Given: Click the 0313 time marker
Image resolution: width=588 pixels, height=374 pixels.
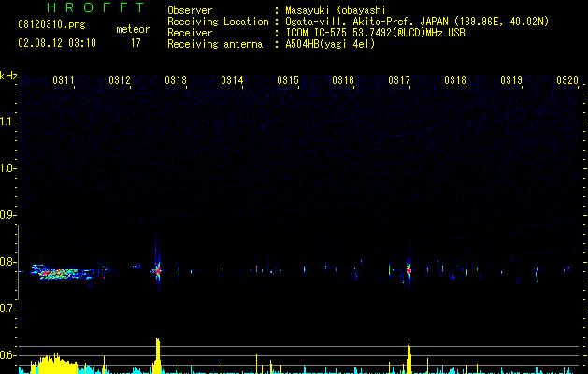Looking at the screenshot, I should click(x=176, y=79).
